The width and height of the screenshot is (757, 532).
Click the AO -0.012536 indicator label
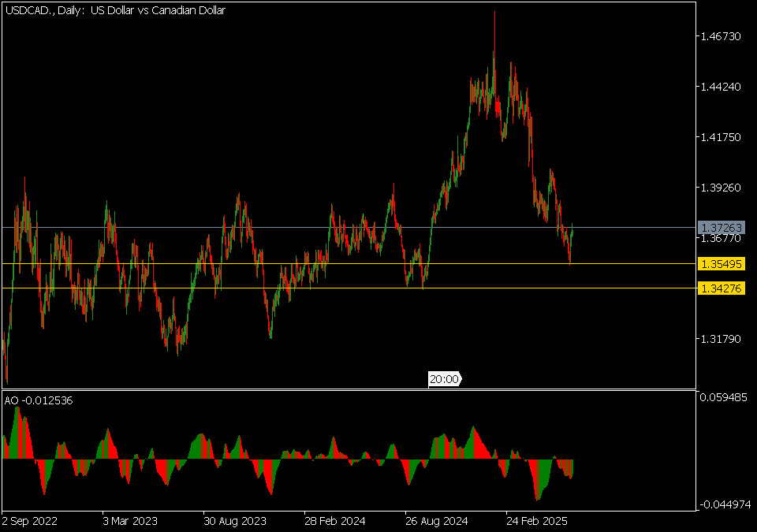39,400
